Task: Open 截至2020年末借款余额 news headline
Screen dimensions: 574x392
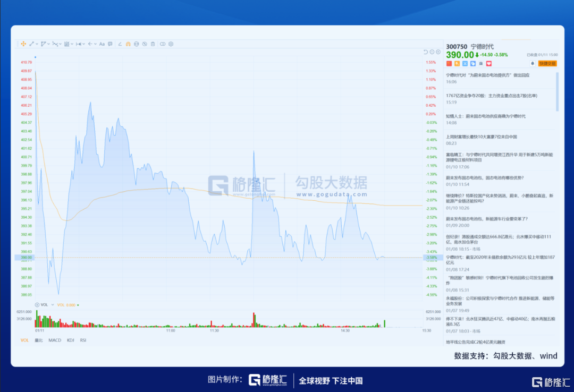Action: point(501,260)
